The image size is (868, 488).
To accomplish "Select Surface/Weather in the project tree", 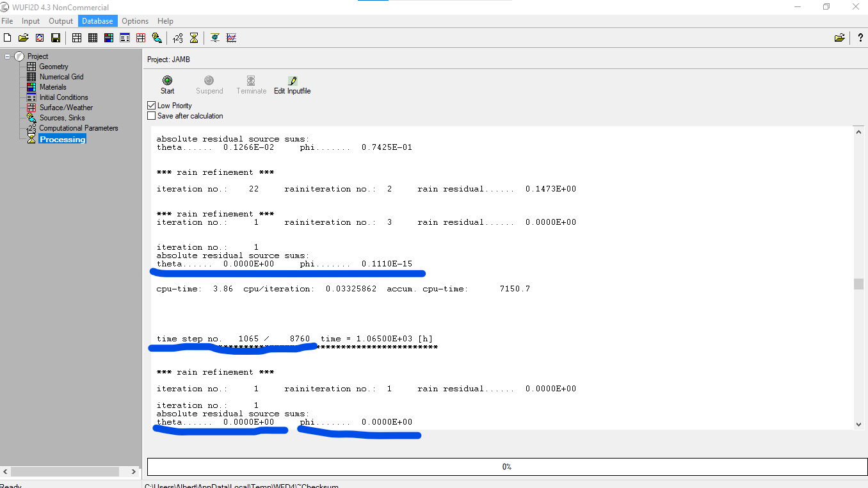I will (x=65, y=108).
